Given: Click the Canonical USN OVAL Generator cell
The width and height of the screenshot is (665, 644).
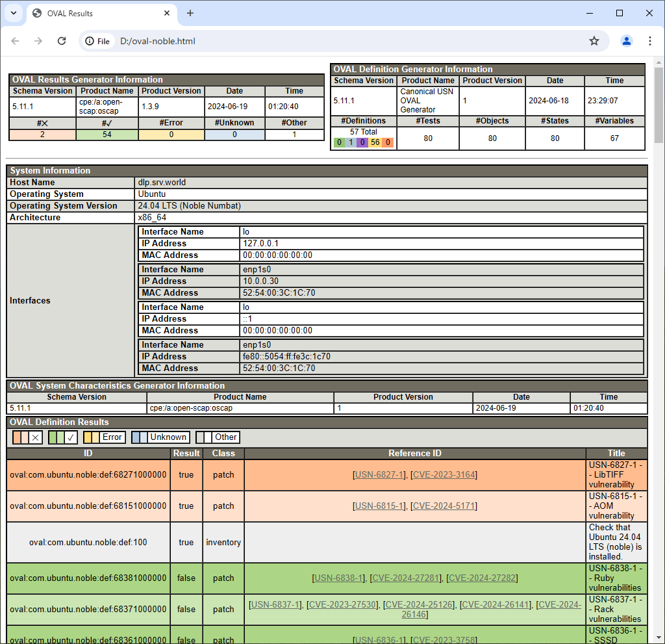Looking at the screenshot, I should tap(427, 101).
